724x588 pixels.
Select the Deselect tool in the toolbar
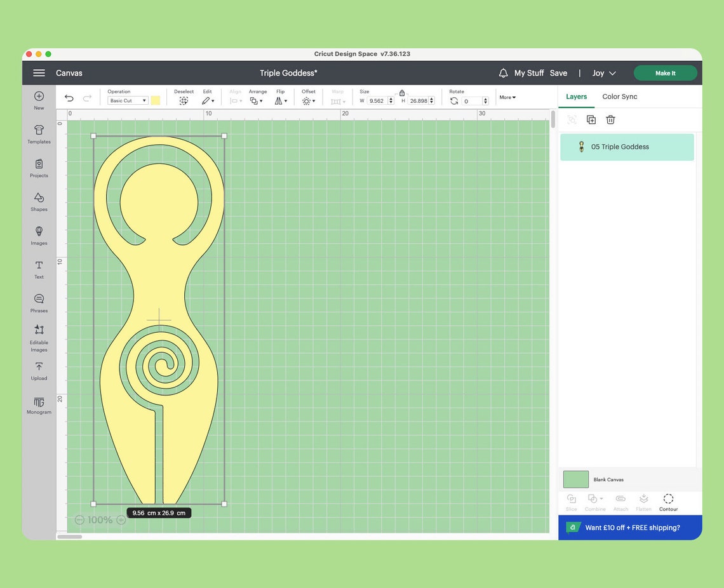(184, 100)
